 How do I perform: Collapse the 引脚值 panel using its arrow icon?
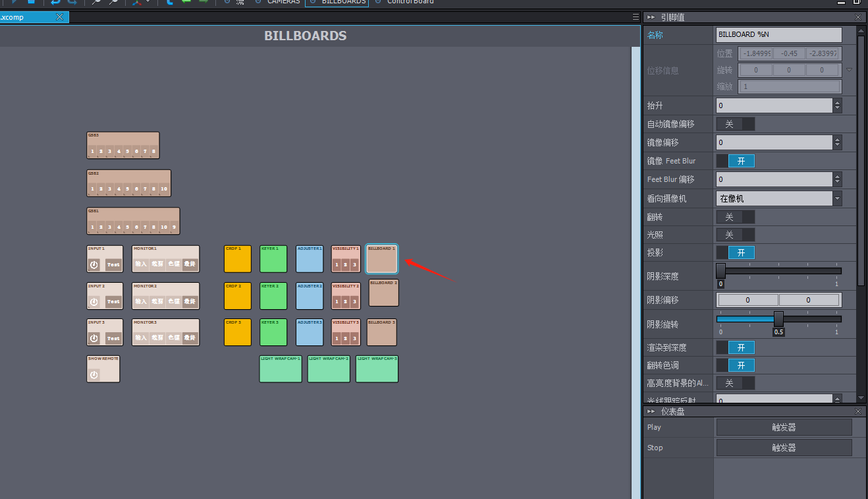(651, 17)
